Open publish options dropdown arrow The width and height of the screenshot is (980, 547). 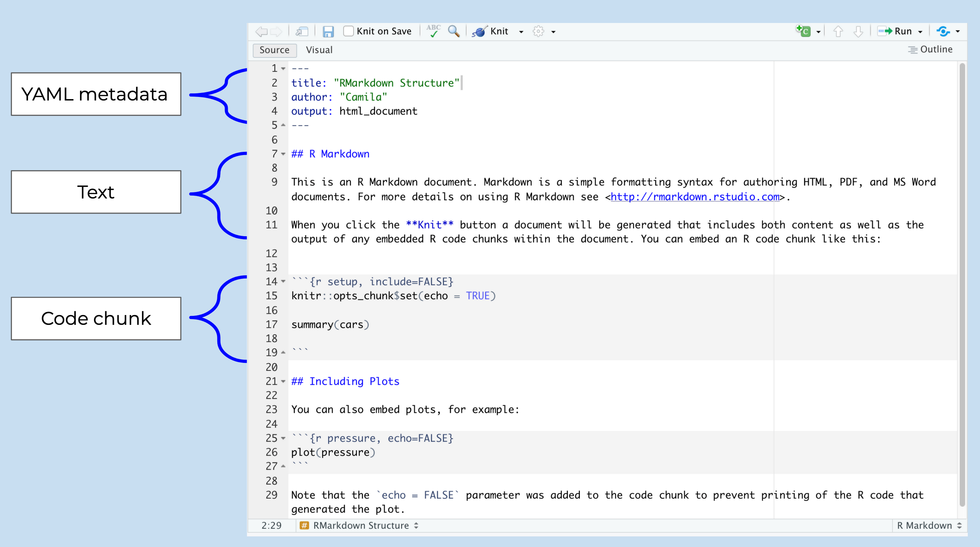(958, 32)
